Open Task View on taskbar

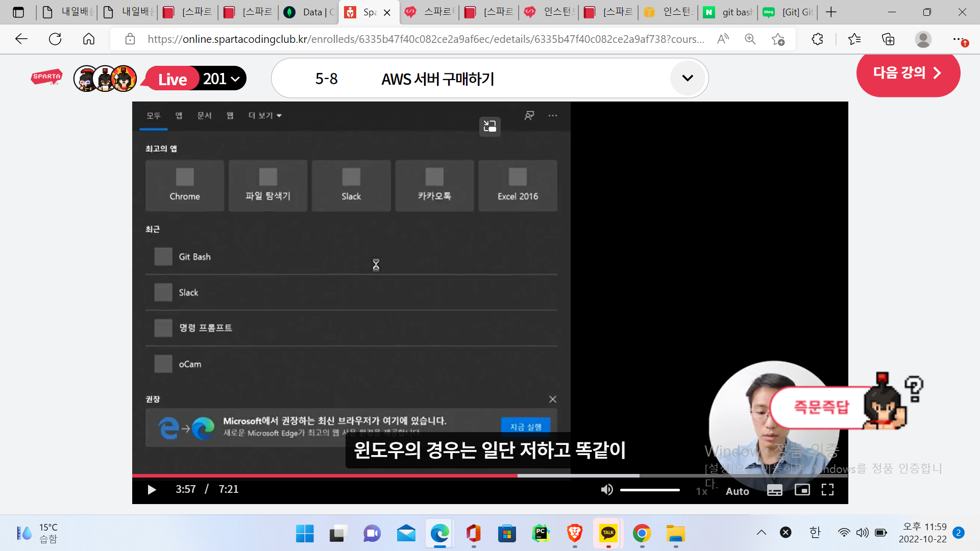(338, 534)
